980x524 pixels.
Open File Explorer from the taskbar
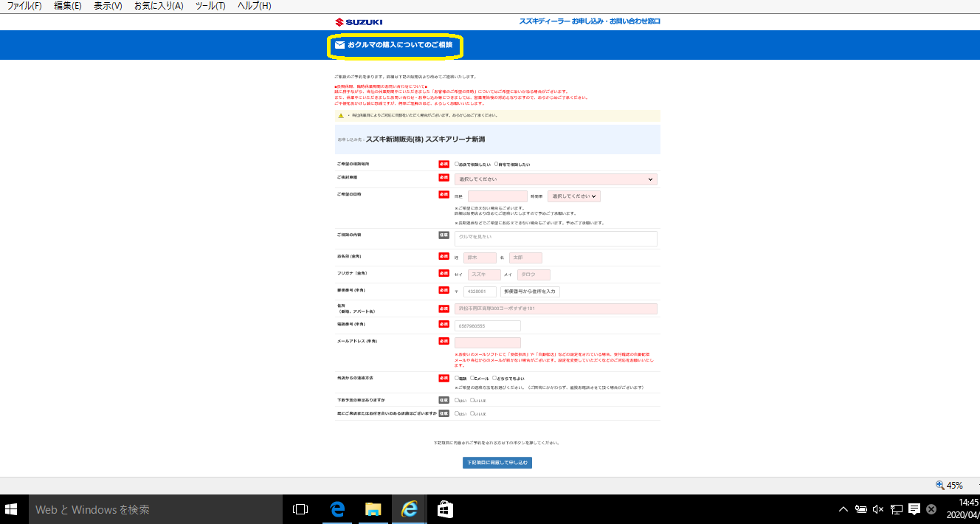pos(373,509)
